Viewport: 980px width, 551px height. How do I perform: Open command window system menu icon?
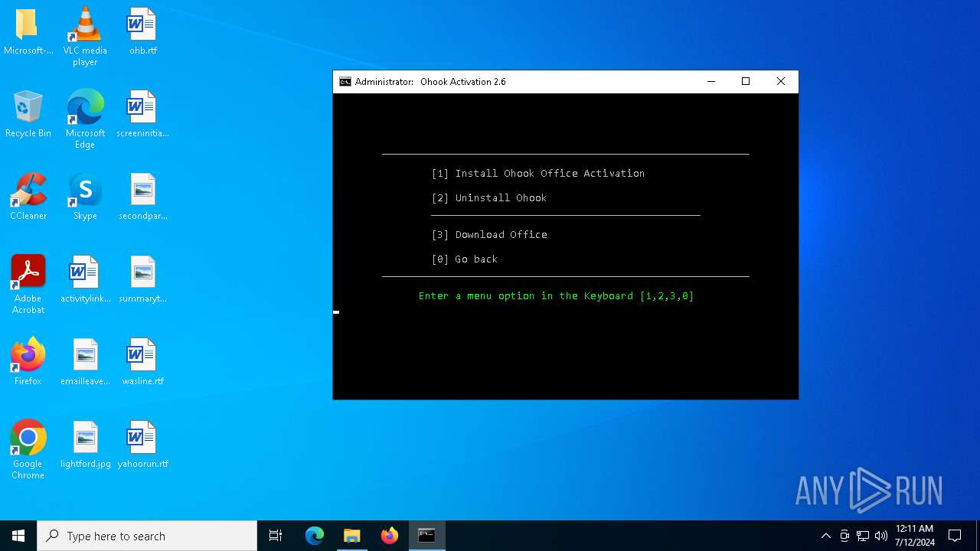point(345,82)
